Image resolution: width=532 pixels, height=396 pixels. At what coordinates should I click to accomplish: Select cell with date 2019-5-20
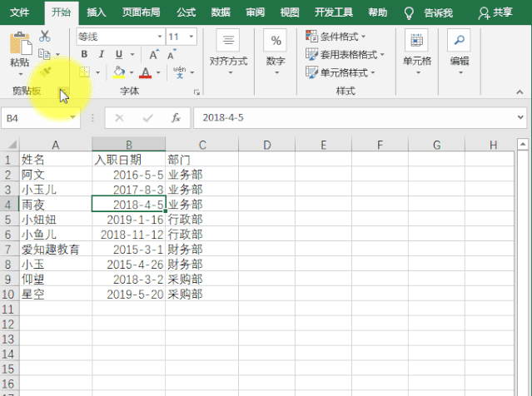point(128,295)
